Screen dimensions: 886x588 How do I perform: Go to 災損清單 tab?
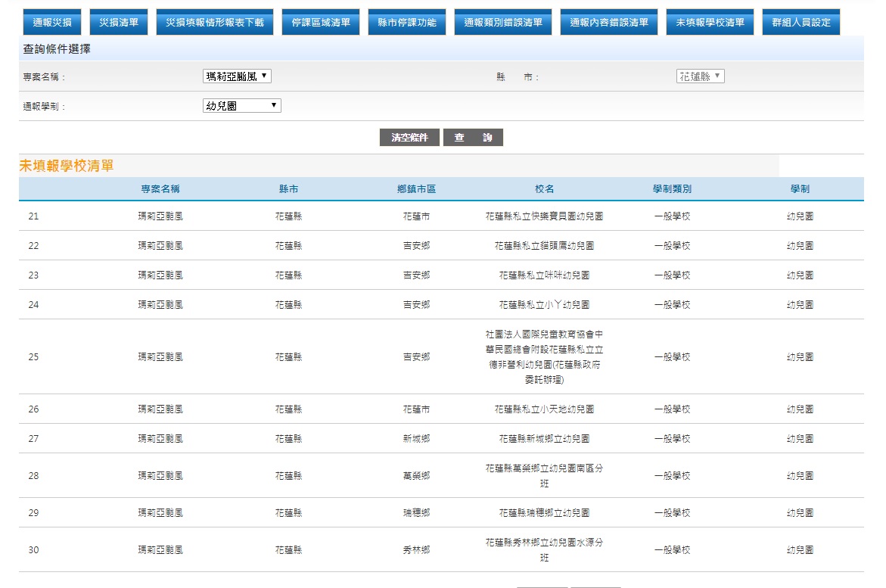(118, 22)
